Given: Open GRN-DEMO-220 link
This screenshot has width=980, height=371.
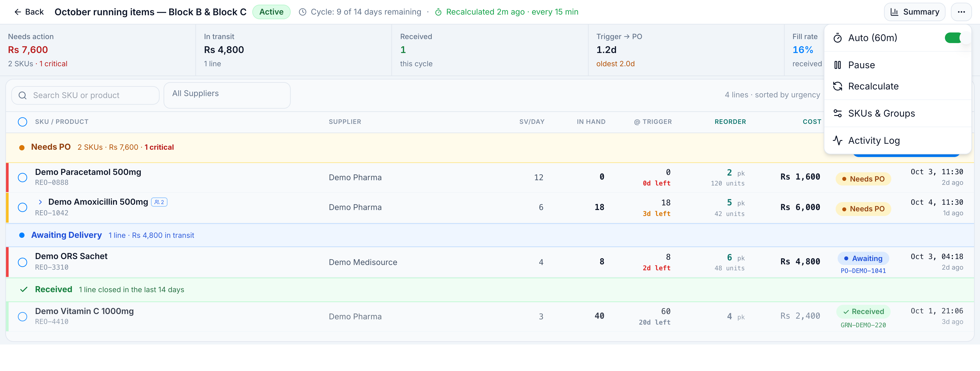Looking at the screenshot, I should (863, 325).
